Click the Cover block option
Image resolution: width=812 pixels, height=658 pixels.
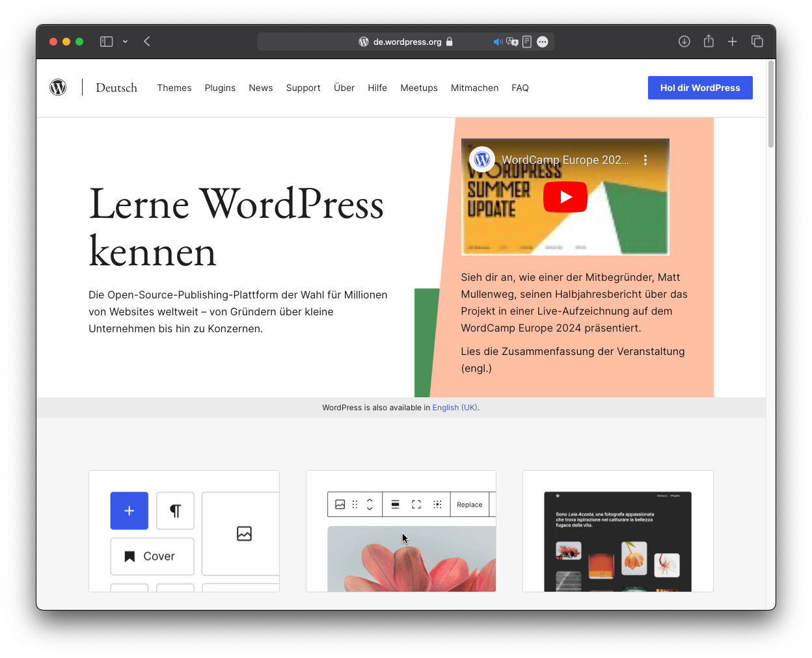coord(152,556)
